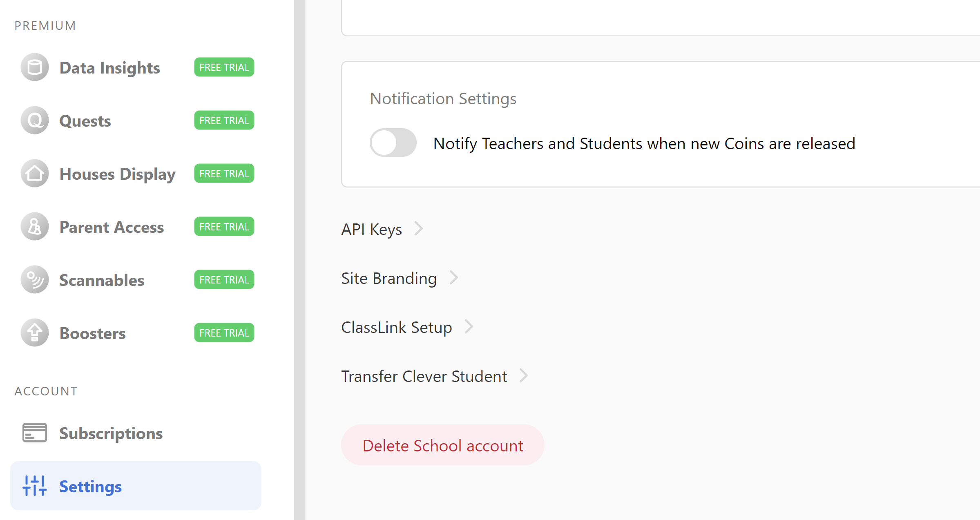
Task: Click the Quests FREE TRIAL badge
Action: [x=224, y=121]
